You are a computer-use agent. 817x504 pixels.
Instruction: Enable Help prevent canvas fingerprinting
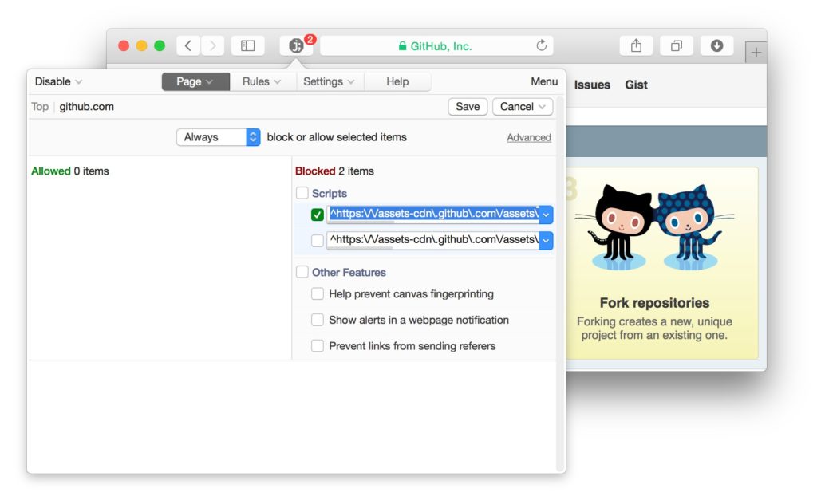(318, 293)
